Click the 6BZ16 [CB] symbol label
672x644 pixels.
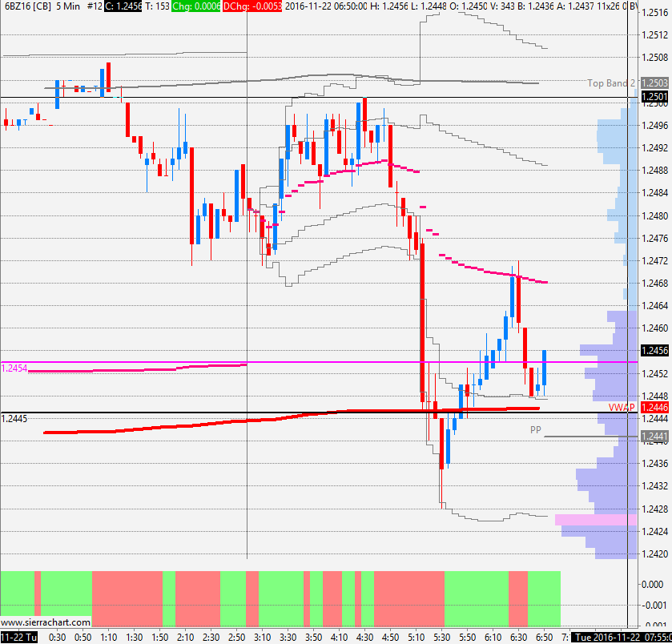coord(28,6)
